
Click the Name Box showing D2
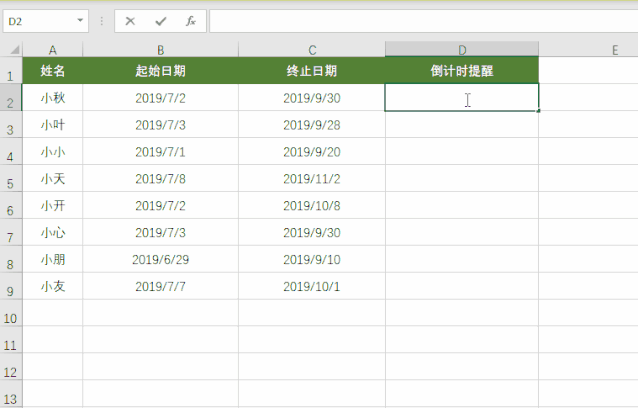(x=46, y=21)
